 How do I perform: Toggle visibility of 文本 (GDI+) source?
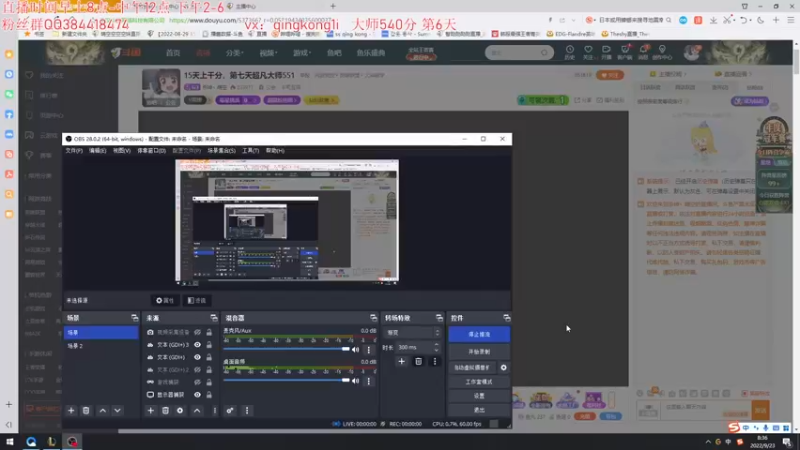[x=197, y=357]
